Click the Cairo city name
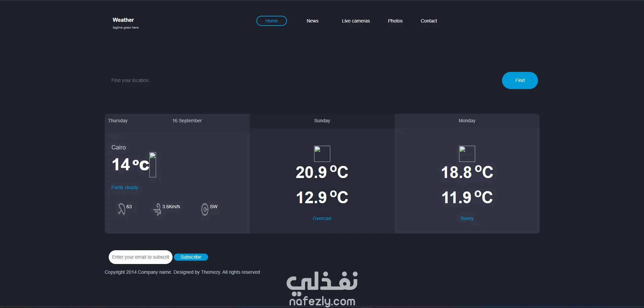Image resolution: width=644 pixels, height=308 pixels. 118,147
